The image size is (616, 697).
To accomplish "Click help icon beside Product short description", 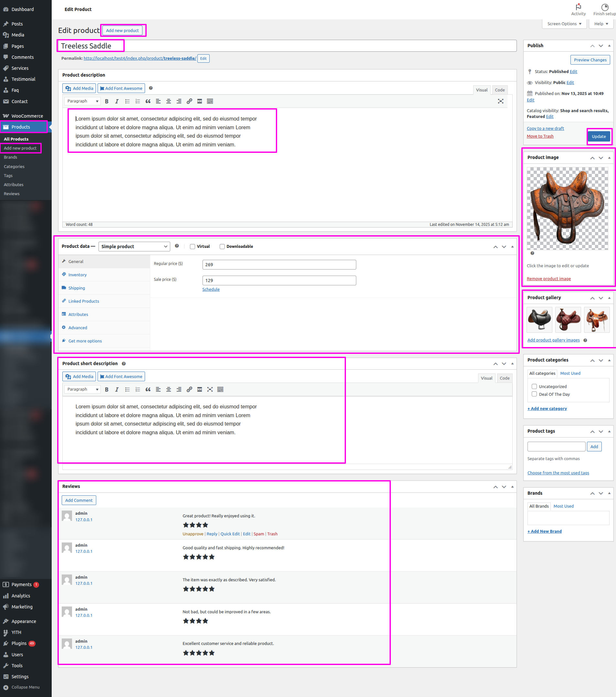I will click(x=124, y=364).
